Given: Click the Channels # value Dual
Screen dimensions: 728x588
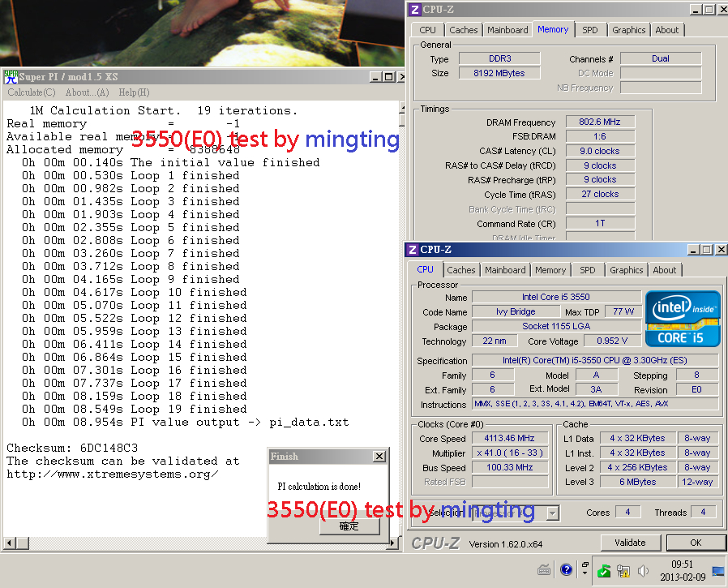Looking at the screenshot, I should [x=661, y=59].
